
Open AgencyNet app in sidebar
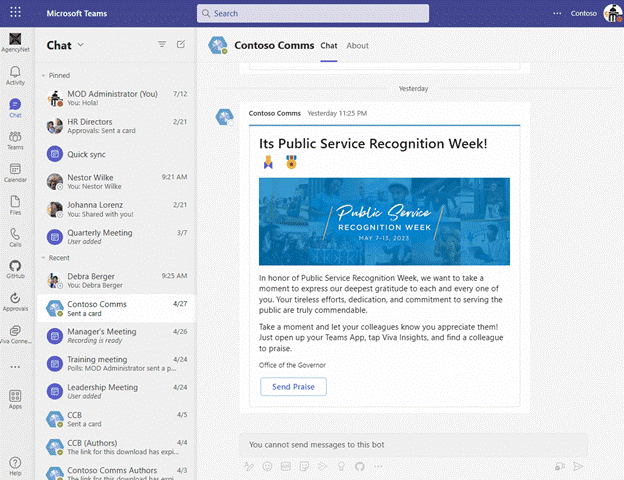click(x=15, y=43)
